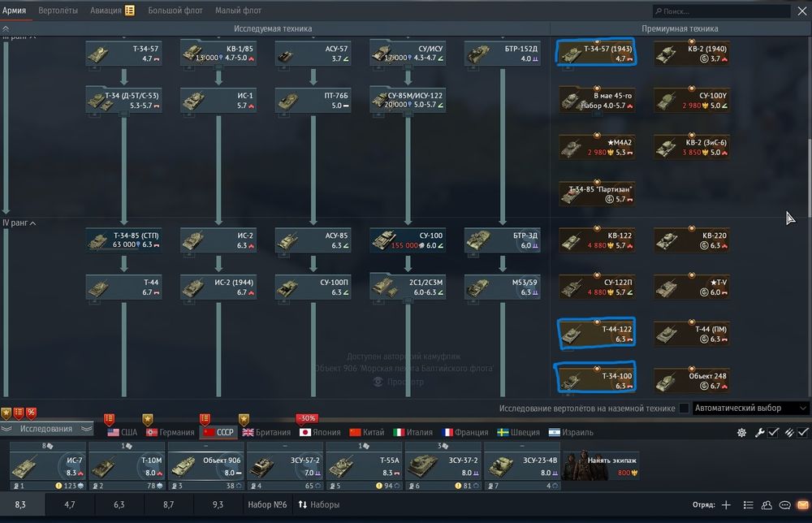Select the АСУ-57 tank destroyer card
The width and height of the screenshot is (812, 523).
click(313, 54)
